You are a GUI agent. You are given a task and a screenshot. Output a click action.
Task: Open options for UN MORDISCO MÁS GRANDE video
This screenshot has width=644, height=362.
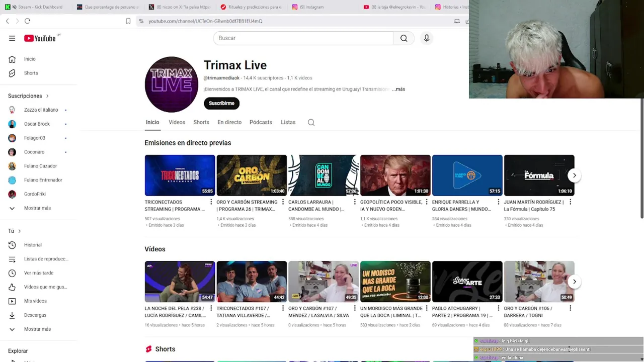(427, 308)
